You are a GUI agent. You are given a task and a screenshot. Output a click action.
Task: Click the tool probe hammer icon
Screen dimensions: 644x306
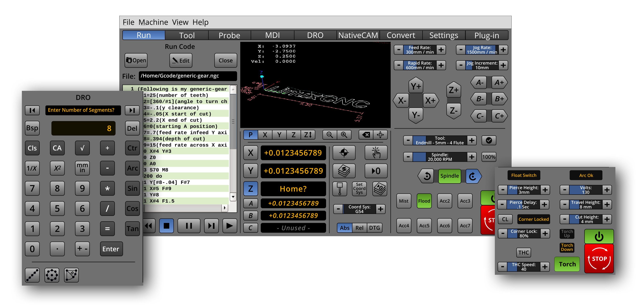(340, 189)
